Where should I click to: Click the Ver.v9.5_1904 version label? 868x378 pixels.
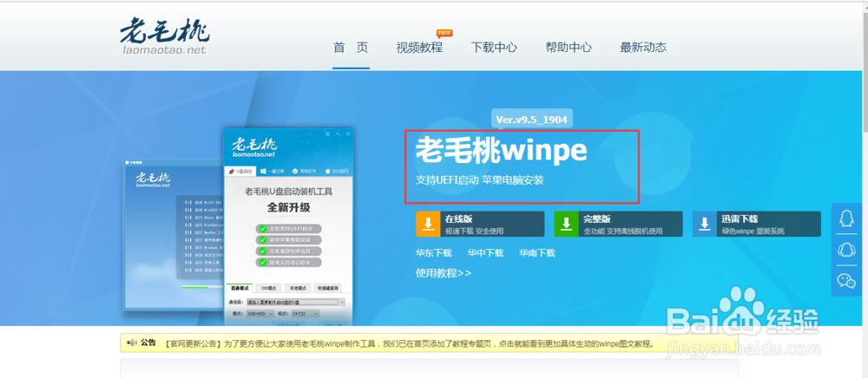tap(532, 120)
